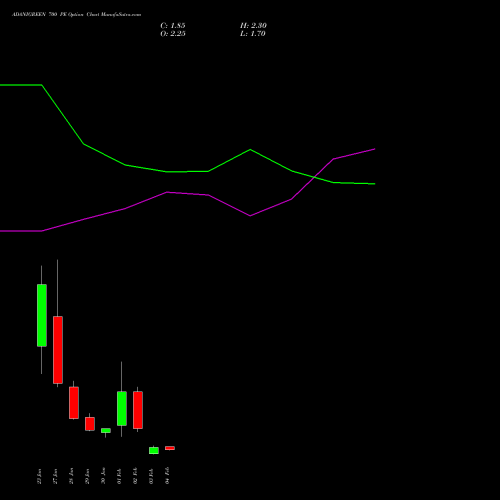The width and height of the screenshot is (500, 500).
Task: Click the '04 Feb' date axis label
Action: coord(167,476)
